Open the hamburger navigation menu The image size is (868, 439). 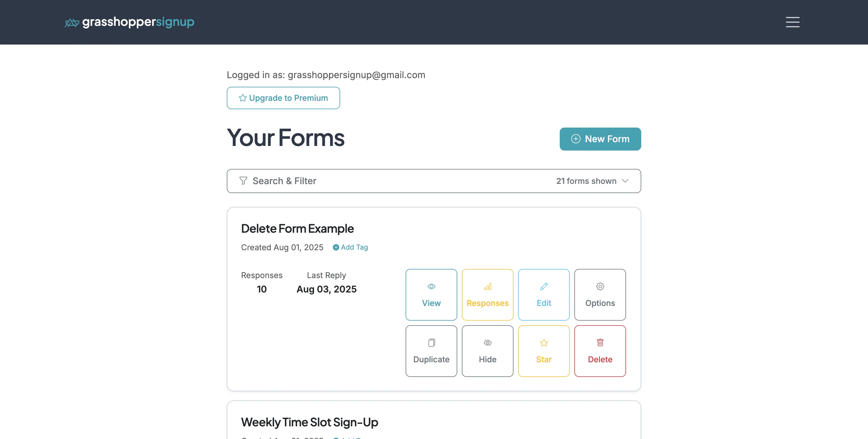tap(792, 22)
